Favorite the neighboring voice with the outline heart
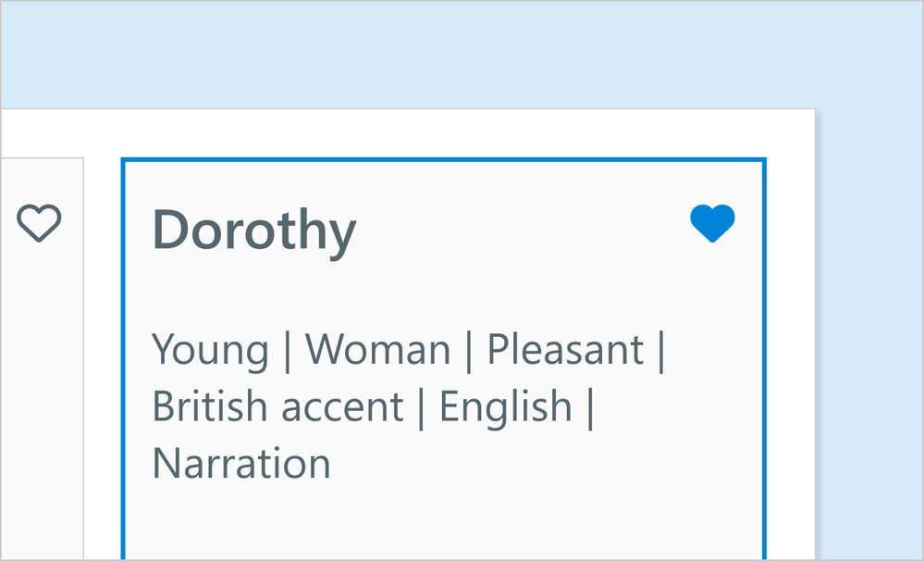This screenshot has height=561, width=924. (39, 224)
